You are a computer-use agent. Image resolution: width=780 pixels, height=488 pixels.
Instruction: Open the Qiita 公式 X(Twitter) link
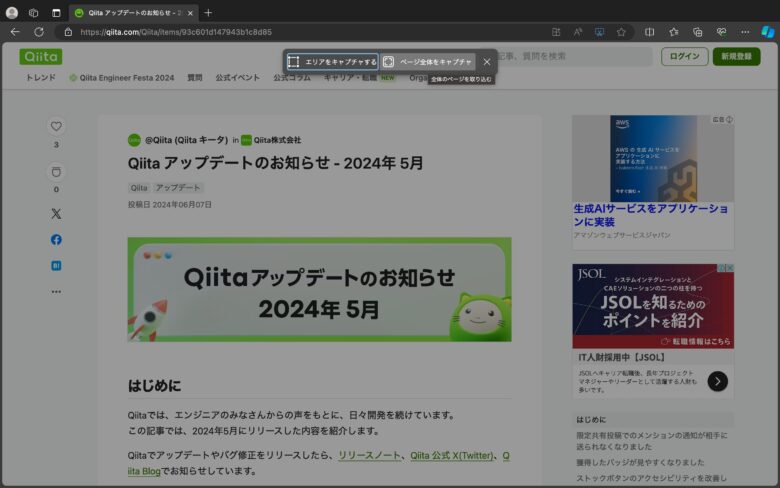(452, 455)
